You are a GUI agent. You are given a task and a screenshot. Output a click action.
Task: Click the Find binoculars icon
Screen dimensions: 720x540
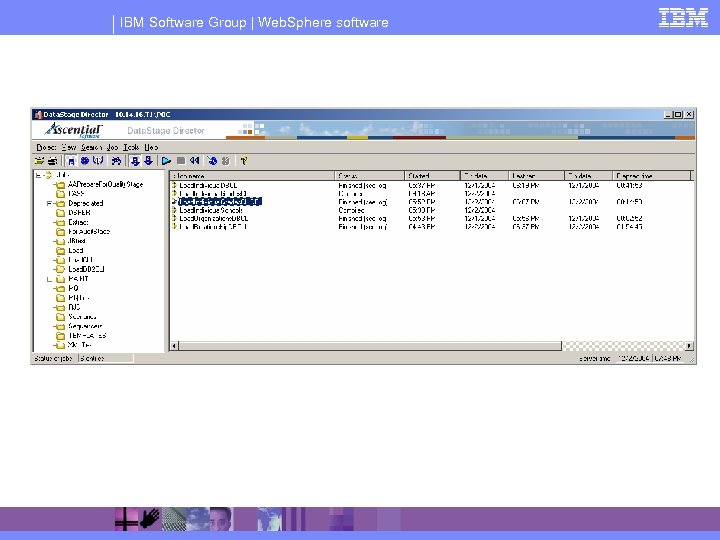pos(117,161)
